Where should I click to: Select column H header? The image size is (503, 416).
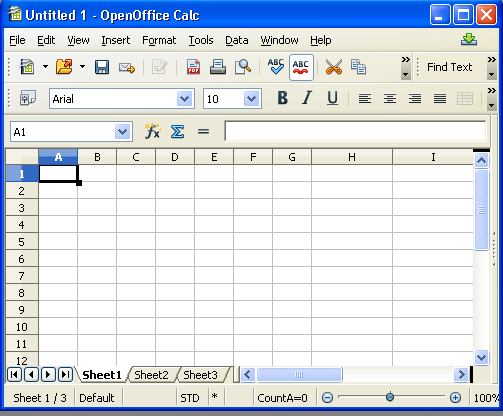pos(352,157)
